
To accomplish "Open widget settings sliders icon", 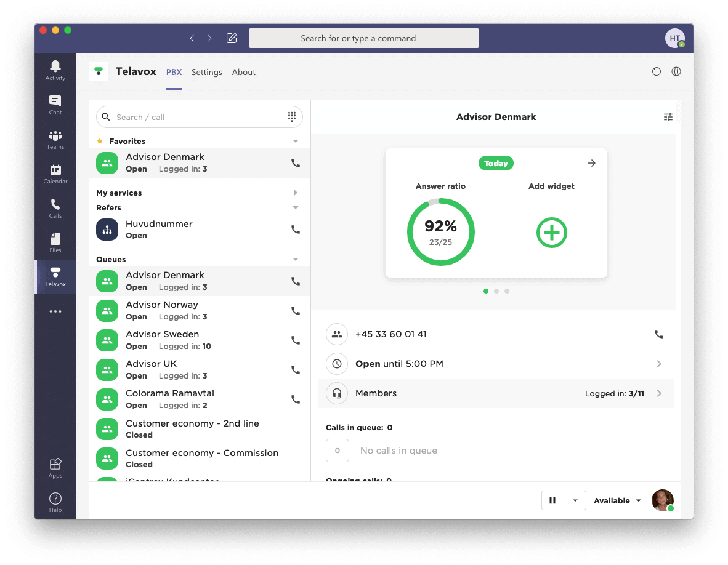I will coord(668,117).
